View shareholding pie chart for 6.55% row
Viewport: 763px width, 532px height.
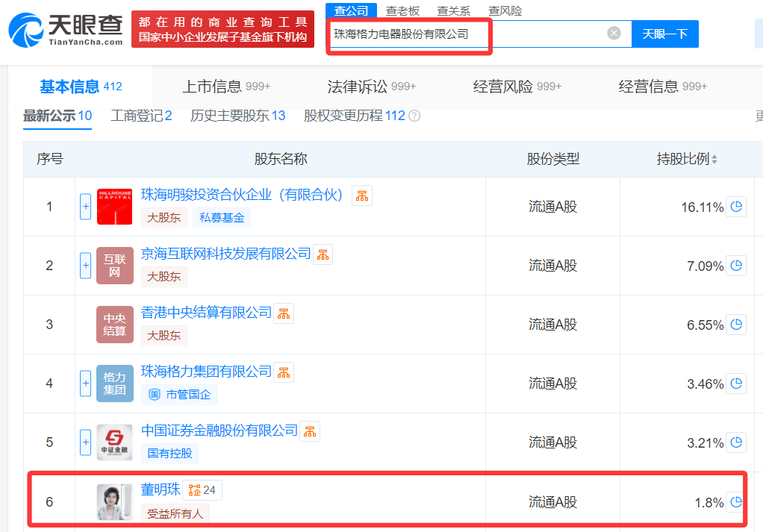point(736,325)
